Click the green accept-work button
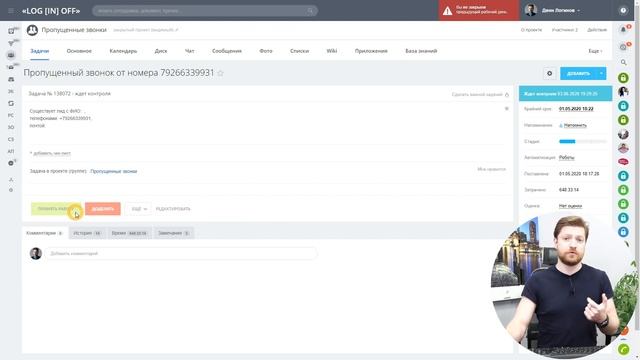The image size is (640, 360). coord(56,209)
